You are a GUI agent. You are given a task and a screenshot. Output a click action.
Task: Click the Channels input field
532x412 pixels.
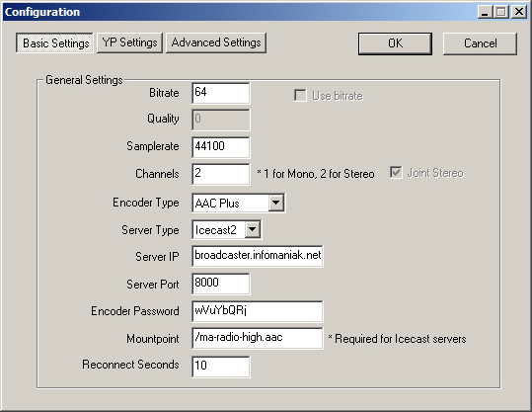220,174
